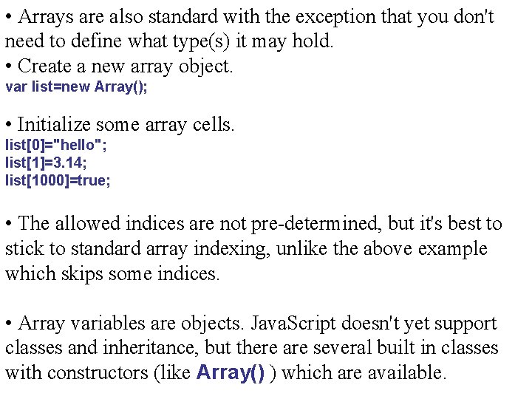
Task: Click the phrase 'classes and inheritance'
Action: 101,348
